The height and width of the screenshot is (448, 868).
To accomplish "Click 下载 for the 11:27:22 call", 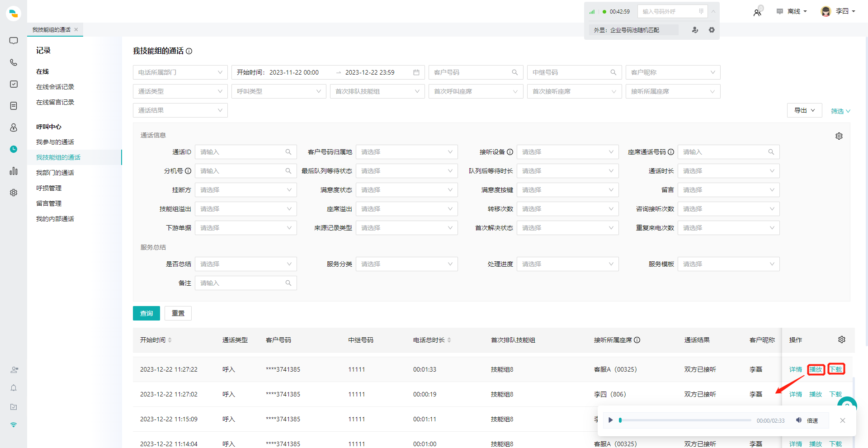I will 835,369.
